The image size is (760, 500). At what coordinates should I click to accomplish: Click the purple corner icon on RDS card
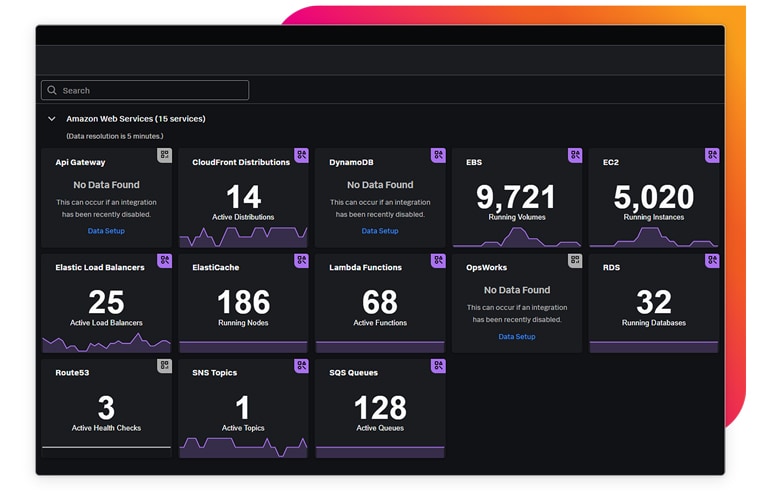pyautogui.click(x=712, y=261)
